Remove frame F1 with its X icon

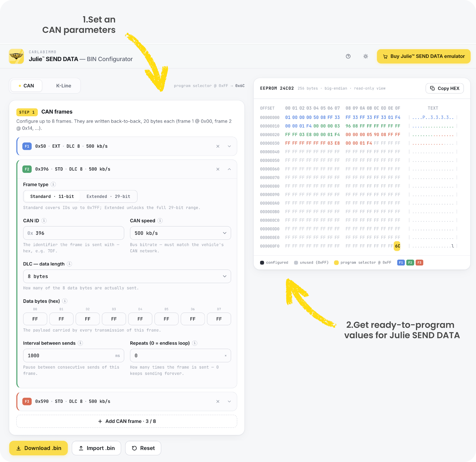218,146
